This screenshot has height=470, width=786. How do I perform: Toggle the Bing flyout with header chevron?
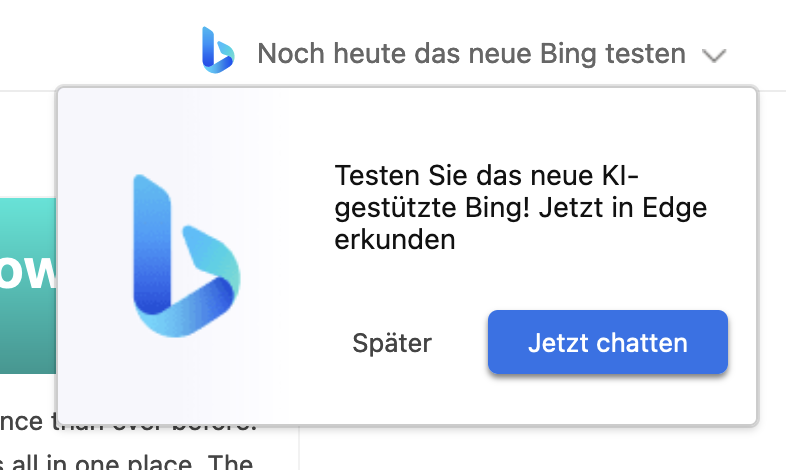(x=713, y=55)
